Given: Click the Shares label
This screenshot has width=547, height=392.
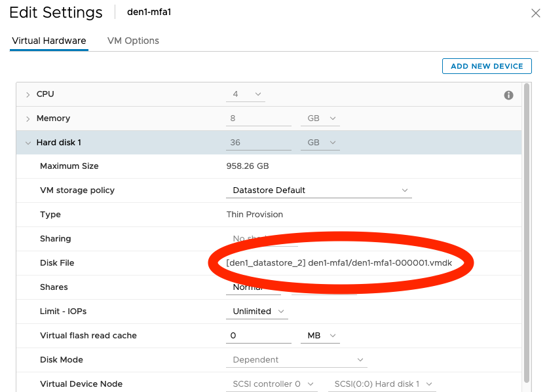Looking at the screenshot, I should (x=54, y=287).
